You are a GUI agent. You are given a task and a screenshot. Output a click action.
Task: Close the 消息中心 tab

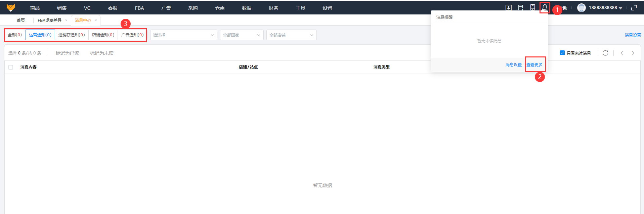[96, 20]
